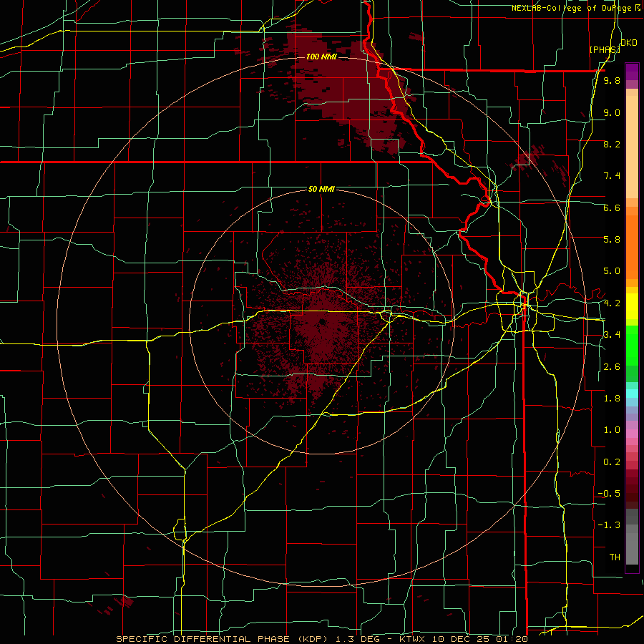644x644 pixels.
Task: Click the 2.6 value on color scale
Action: click(612, 367)
